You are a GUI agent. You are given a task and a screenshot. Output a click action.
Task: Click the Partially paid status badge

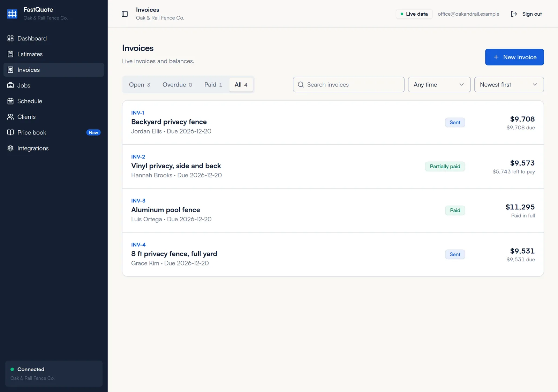tap(445, 166)
